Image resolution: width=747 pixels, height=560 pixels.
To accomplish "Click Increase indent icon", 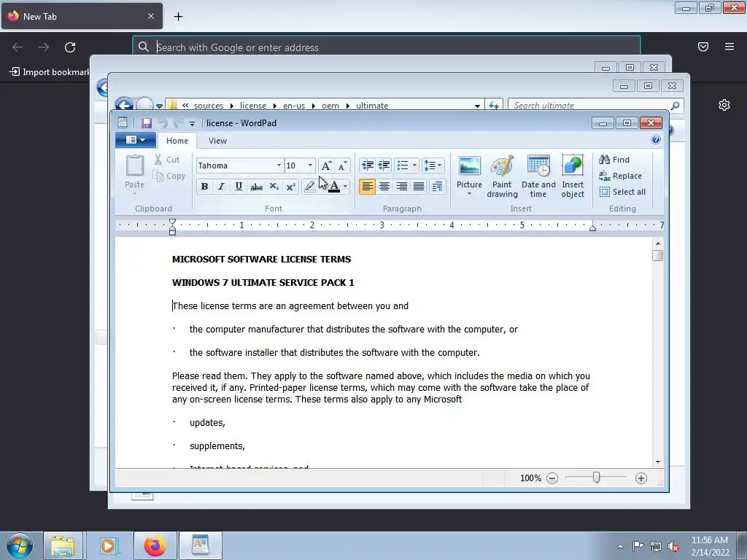I will tap(384, 166).
